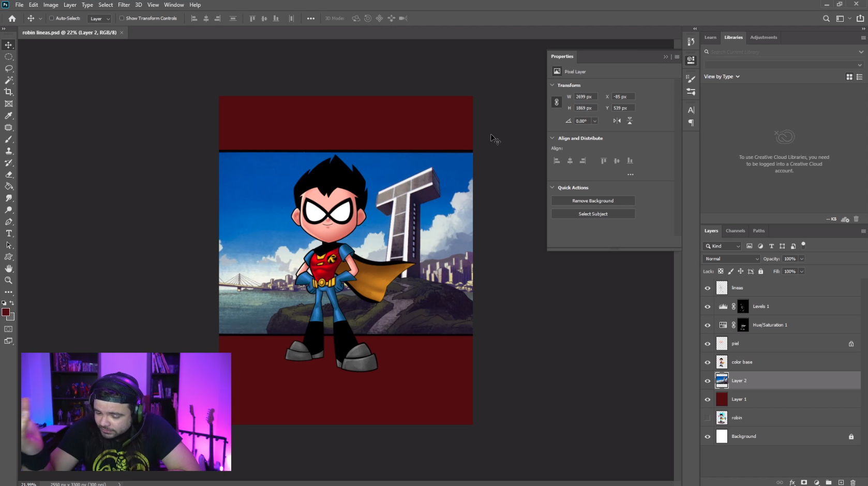Switch to the Adjustments tab
Image resolution: width=868 pixels, height=486 pixels.
(764, 37)
